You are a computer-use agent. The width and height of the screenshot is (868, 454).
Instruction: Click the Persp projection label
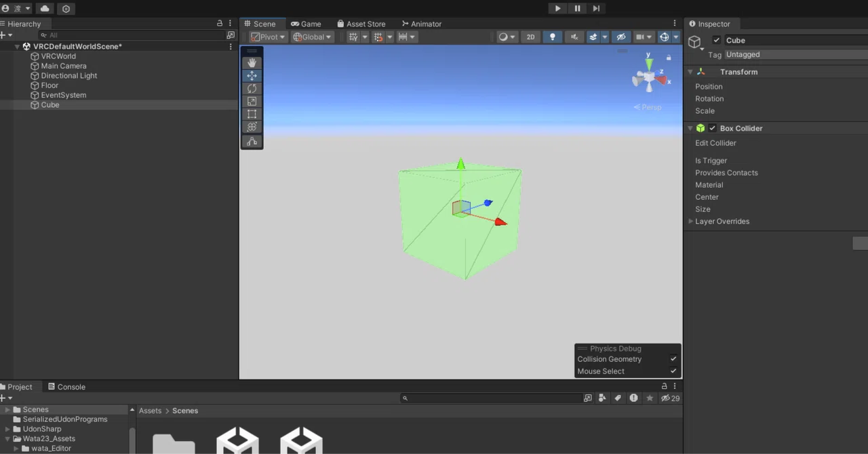pos(648,107)
